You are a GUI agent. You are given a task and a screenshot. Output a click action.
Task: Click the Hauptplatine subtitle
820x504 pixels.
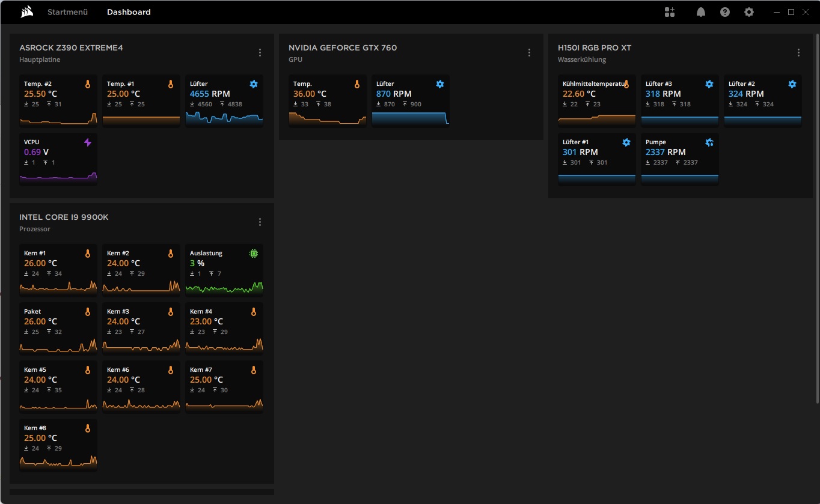[x=40, y=60]
